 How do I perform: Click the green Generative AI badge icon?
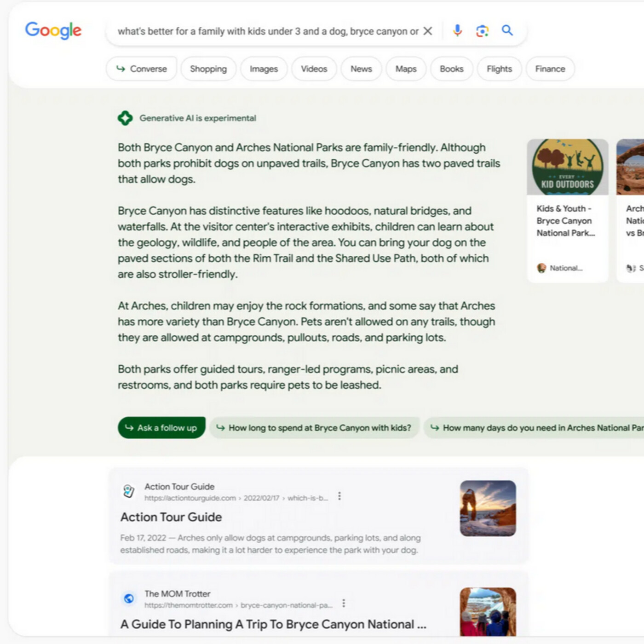[125, 118]
